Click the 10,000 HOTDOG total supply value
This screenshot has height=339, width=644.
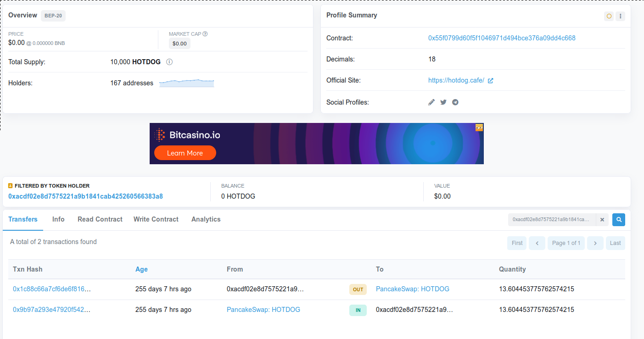pyautogui.click(x=135, y=62)
